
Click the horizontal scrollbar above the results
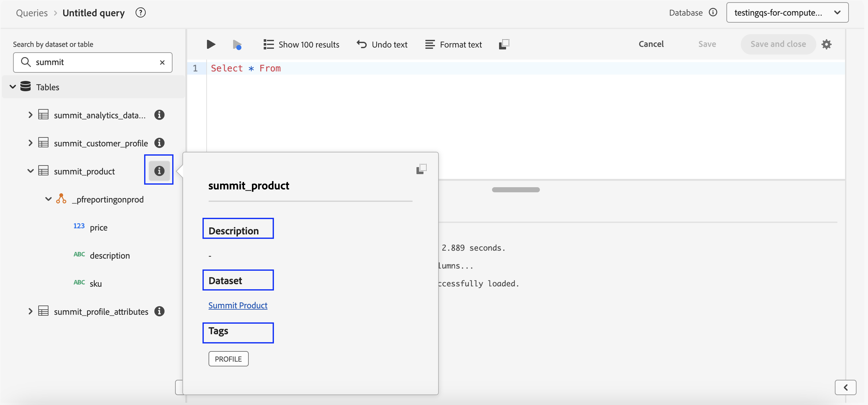click(x=515, y=189)
